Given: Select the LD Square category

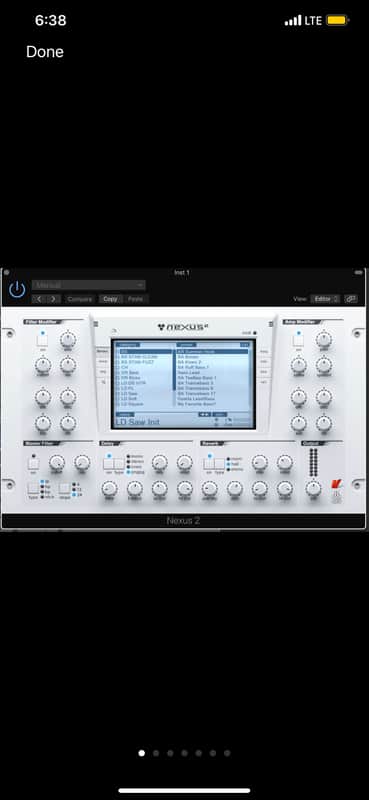Looking at the screenshot, I should pos(131,404).
